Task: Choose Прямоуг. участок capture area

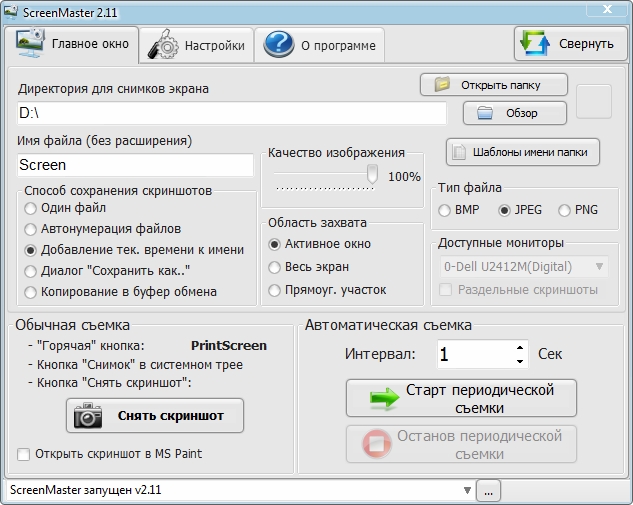Action: (x=327, y=290)
